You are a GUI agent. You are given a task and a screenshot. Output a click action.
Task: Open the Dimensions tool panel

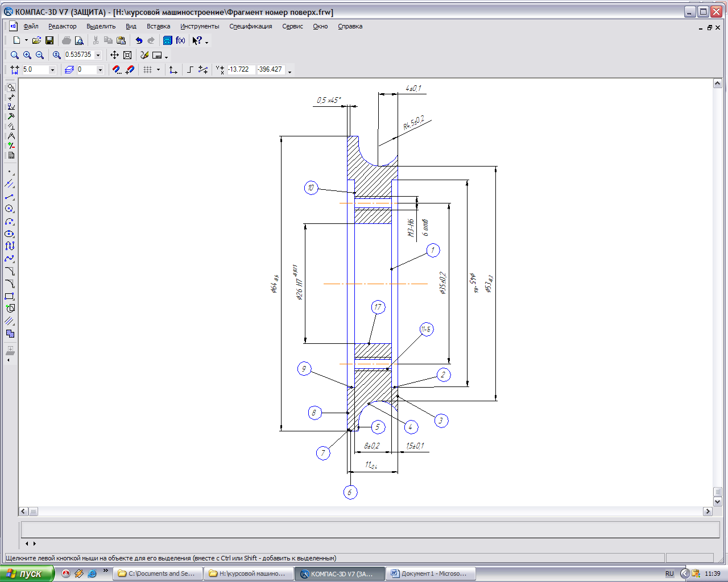click(10, 97)
